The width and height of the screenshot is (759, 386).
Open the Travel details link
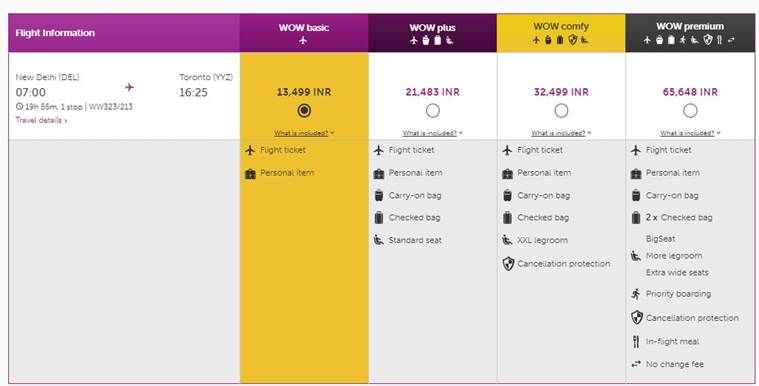(x=42, y=120)
